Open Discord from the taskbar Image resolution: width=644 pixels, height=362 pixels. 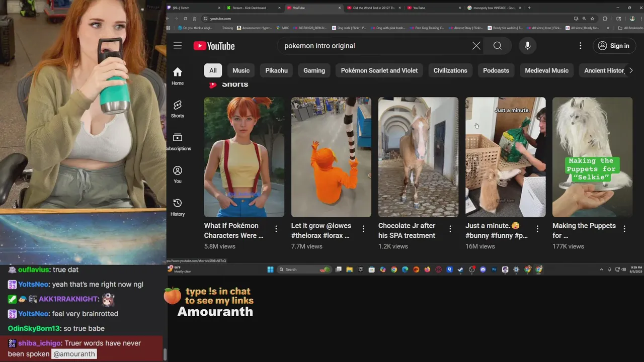[483, 269]
